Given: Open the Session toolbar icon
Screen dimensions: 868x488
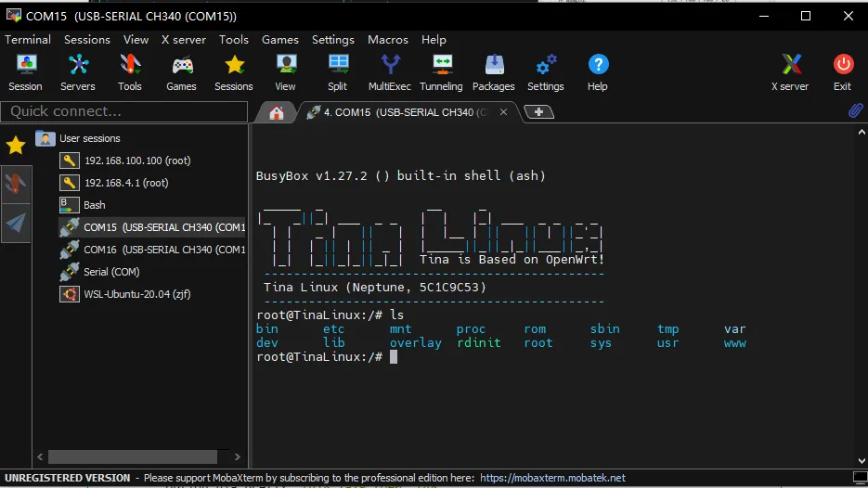Looking at the screenshot, I should point(25,72).
